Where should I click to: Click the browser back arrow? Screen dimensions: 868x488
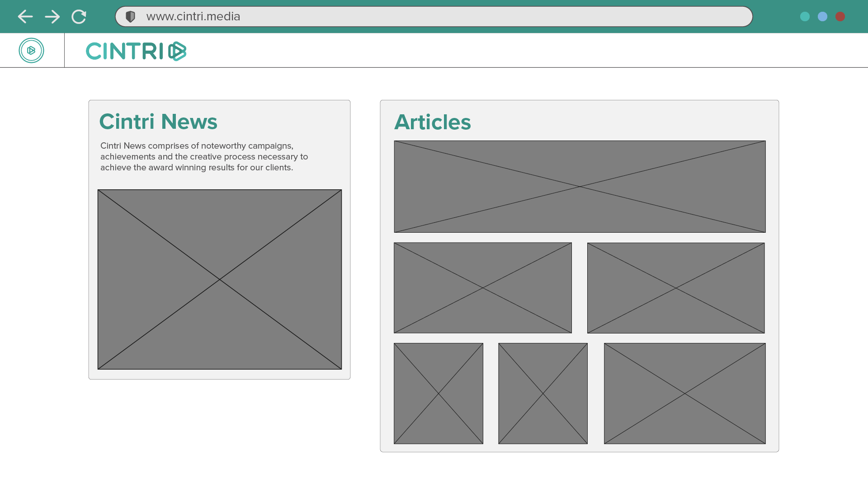[x=25, y=17]
